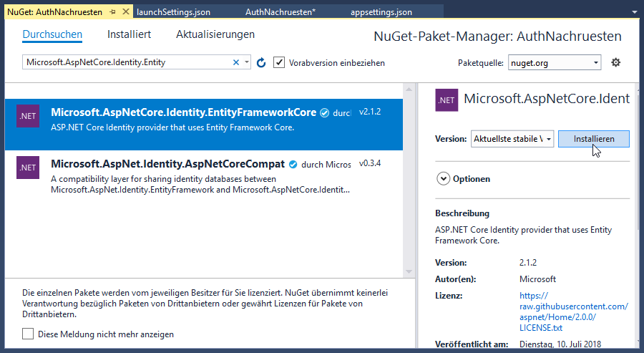Open the Paketquelle nuget.org dropdown
Screen dimensions: 644x353
point(555,63)
